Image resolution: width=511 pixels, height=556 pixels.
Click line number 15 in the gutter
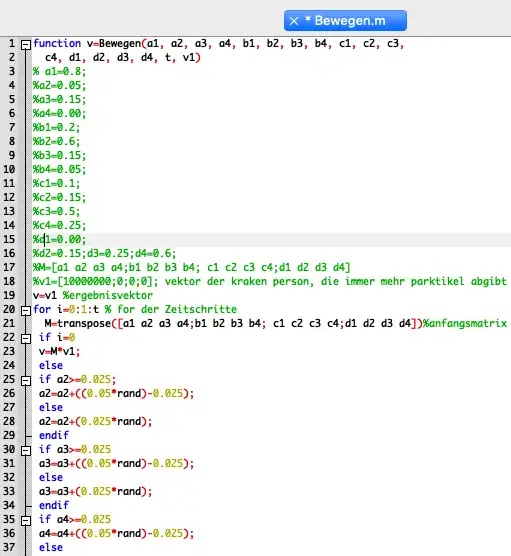tap(9, 239)
